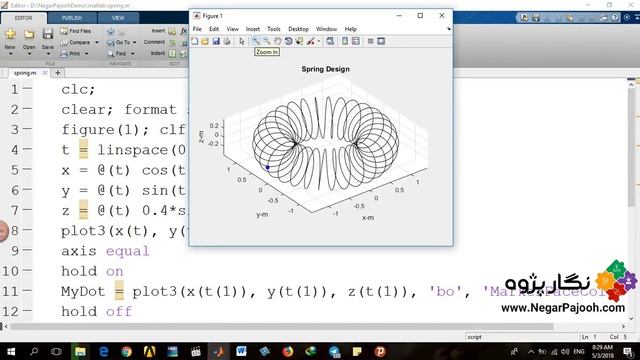Click the MATLAB icon in the taskbar

[218, 351]
